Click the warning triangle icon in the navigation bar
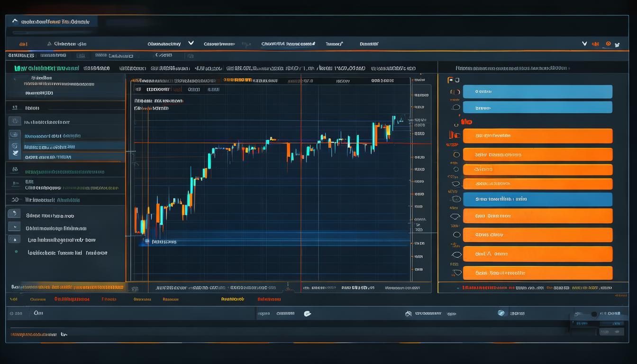This screenshot has height=364, width=637. click(x=49, y=44)
